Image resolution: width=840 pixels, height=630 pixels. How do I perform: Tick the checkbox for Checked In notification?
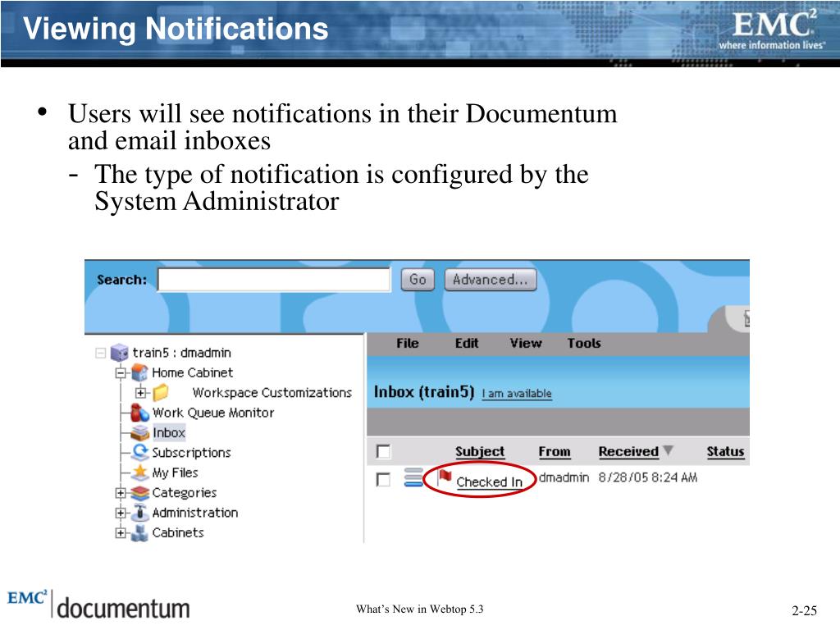tap(384, 479)
